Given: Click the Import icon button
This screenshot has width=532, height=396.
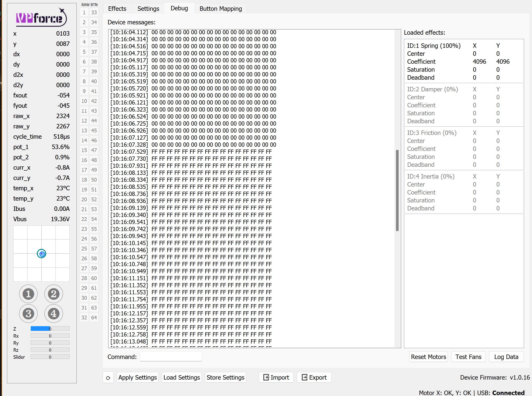Looking at the screenshot, I should click(276, 377).
